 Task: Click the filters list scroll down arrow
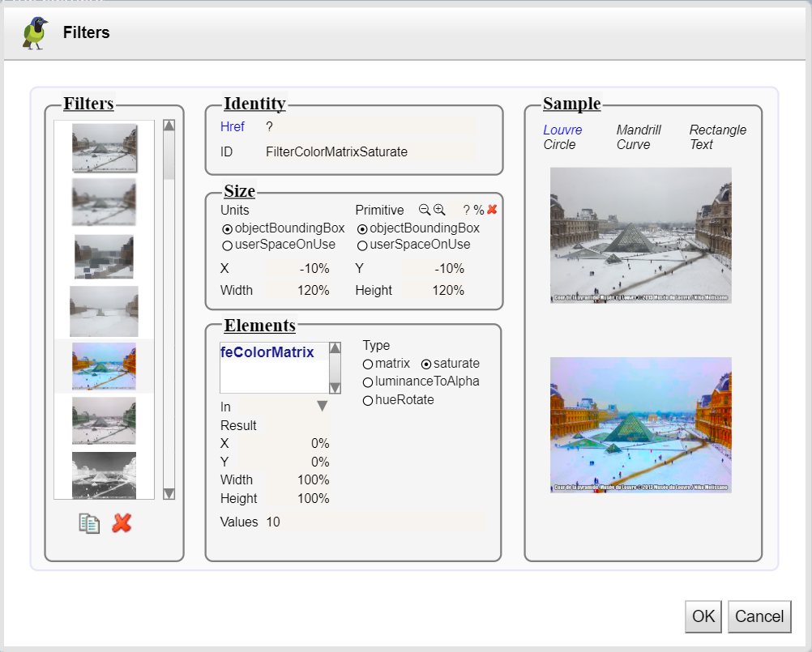pos(169,494)
